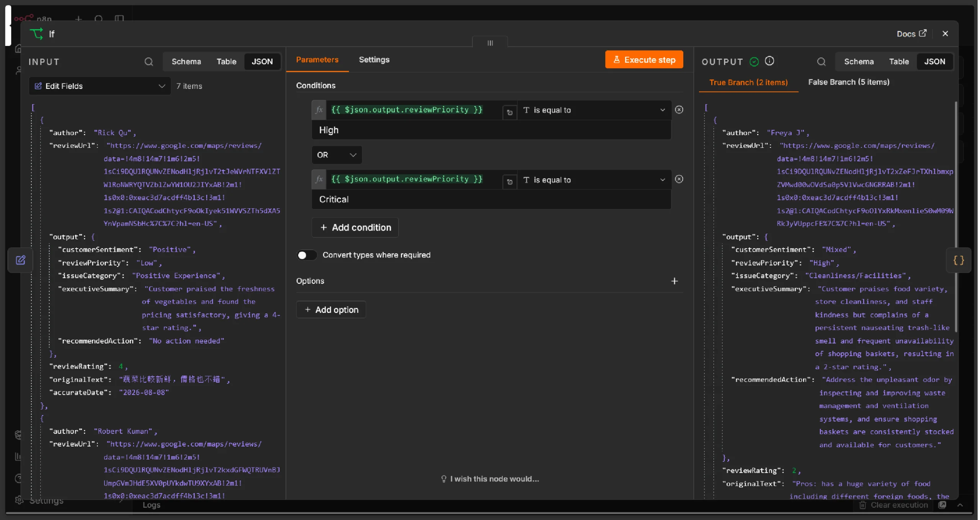Remove the Critical condition
This screenshot has width=980, height=520.
click(x=679, y=179)
